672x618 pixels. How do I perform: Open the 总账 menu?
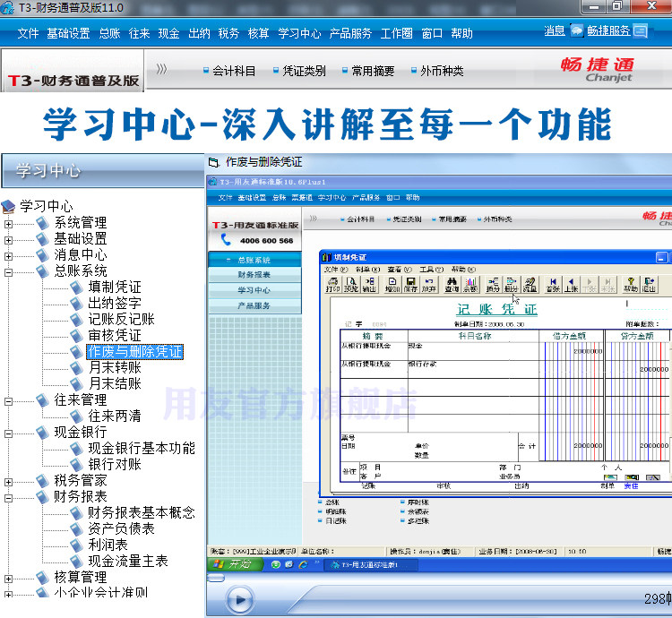click(x=109, y=33)
